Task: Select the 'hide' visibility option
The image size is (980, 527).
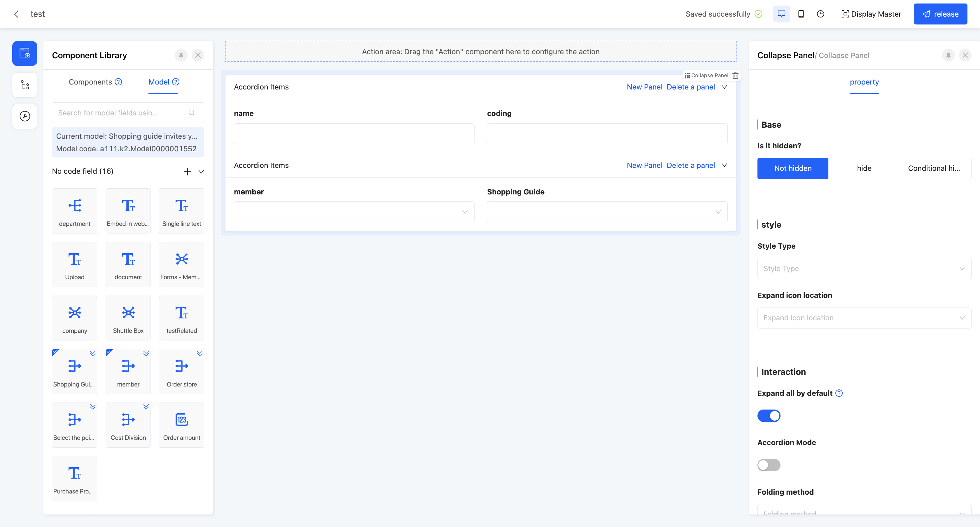Action: [x=864, y=168]
